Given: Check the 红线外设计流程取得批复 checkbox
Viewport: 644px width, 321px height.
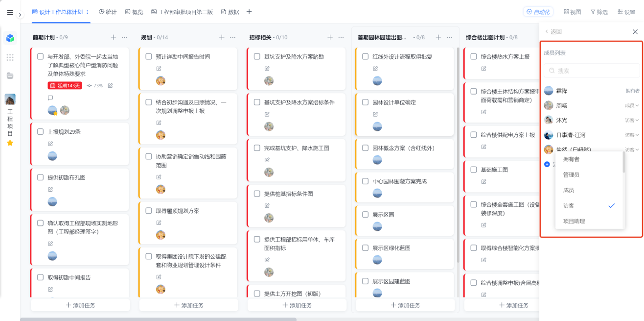Looking at the screenshot, I should pyautogui.click(x=366, y=56).
